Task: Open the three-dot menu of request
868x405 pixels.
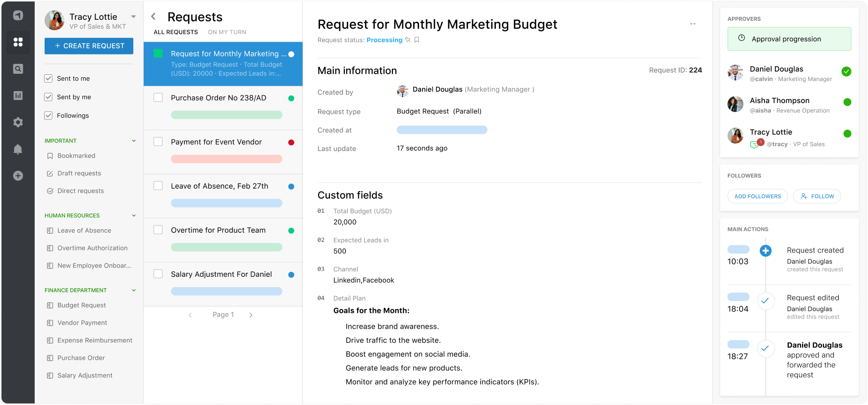Action: click(693, 24)
